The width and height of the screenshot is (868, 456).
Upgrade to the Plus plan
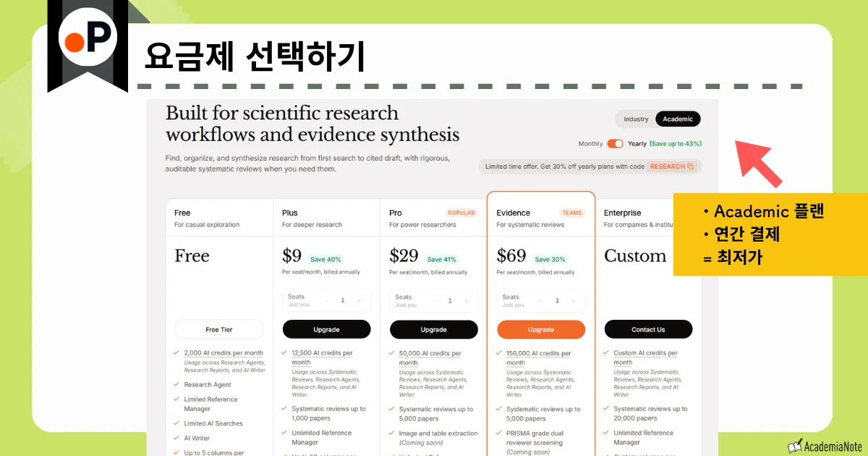click(x=326, y=329)
